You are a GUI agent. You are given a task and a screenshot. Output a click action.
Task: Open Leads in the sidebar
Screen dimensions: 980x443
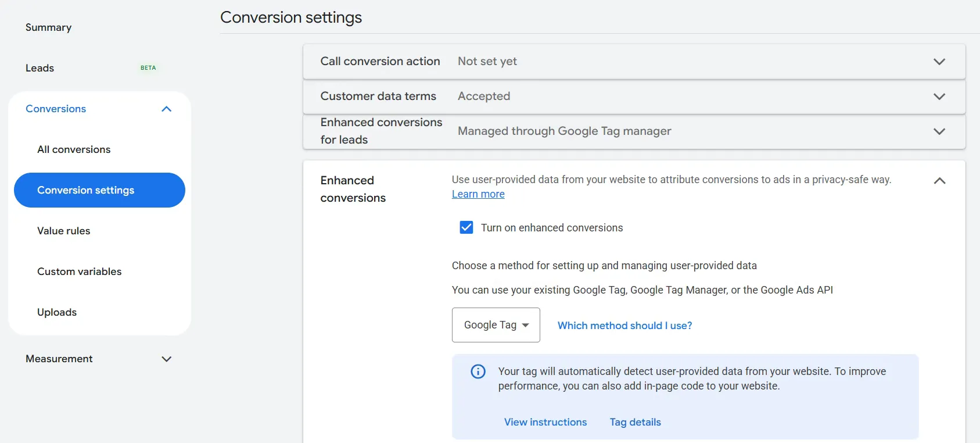tap(40, 68)
